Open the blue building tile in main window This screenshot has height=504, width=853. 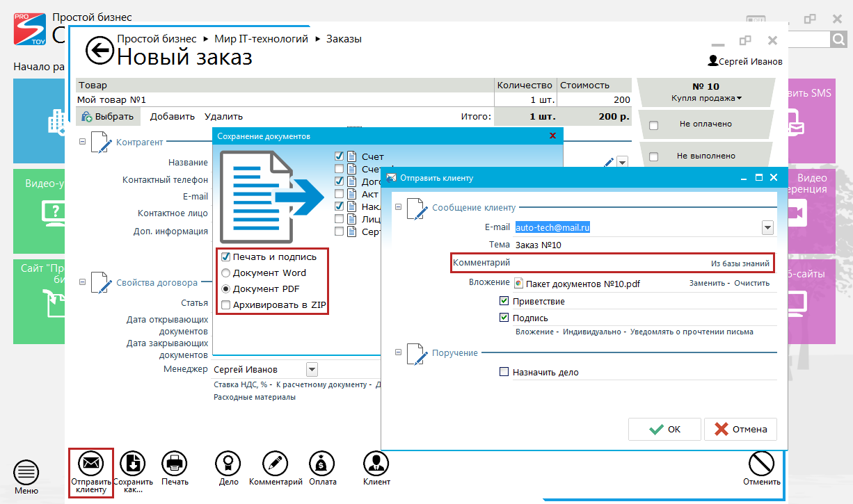40,120
